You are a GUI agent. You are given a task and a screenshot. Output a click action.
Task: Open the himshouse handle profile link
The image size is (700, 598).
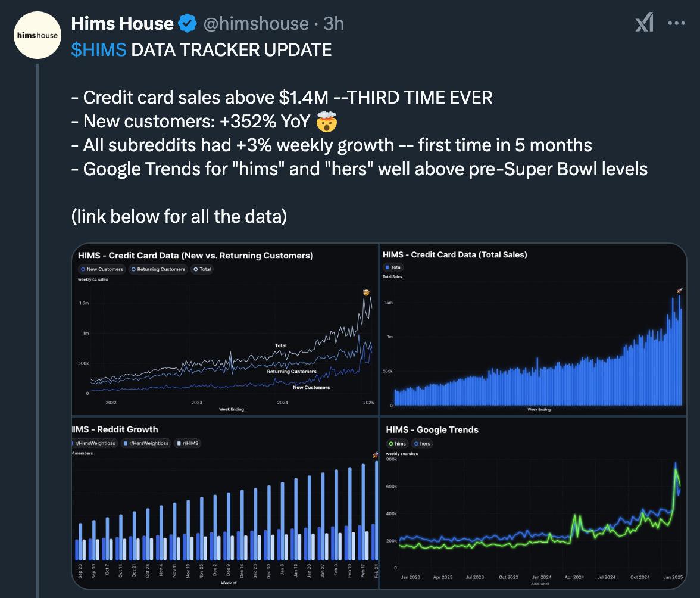[x=256, y=23]
